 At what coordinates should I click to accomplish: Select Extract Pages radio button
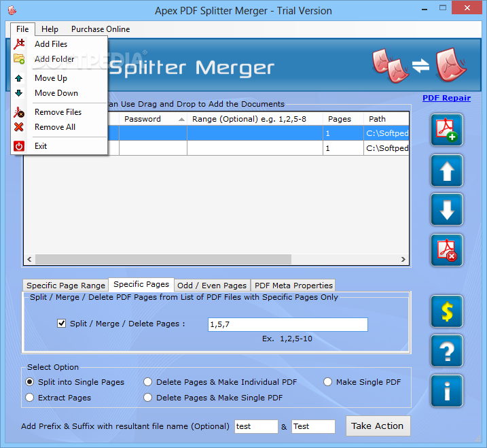(29, 397)
